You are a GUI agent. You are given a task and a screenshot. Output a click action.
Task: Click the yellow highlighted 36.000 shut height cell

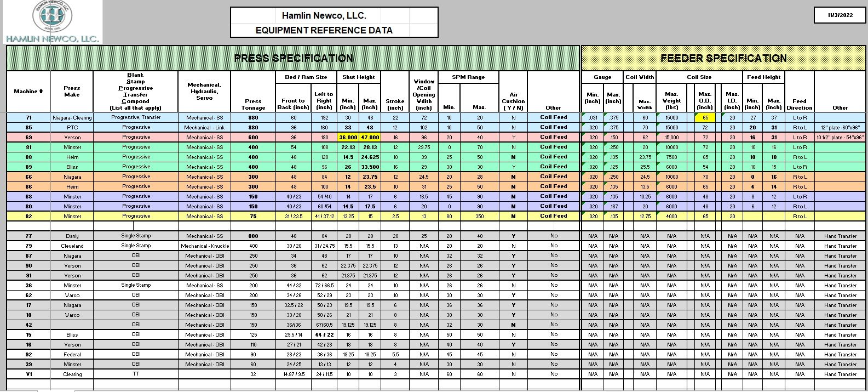coord(348,138)
